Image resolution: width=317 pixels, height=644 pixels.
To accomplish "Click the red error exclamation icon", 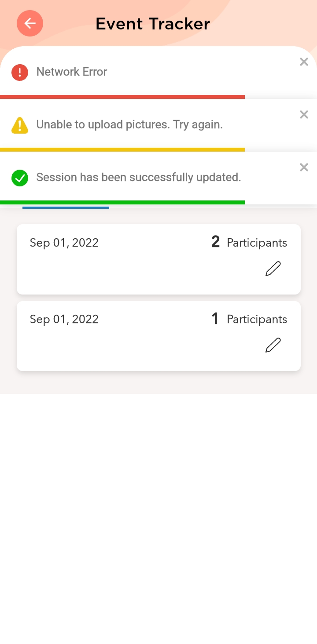I will 20,72.
